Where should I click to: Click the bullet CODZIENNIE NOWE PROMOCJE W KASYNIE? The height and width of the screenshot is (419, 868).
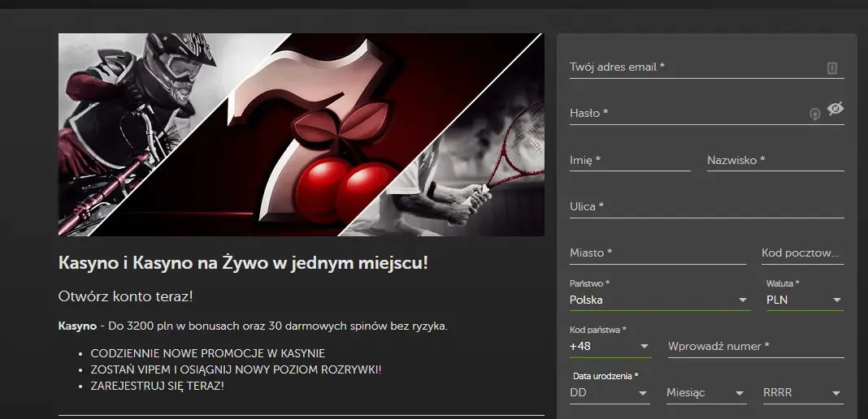[207, 354]
